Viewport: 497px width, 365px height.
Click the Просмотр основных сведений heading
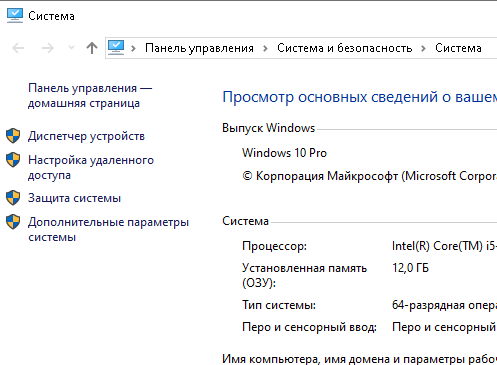pyautogui.click(x=360, y=97)
